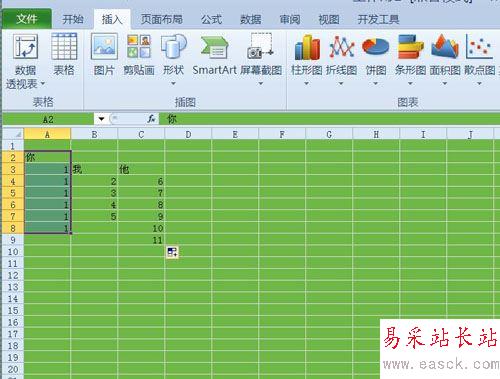Open the 文件 file tab

(27, 19)
